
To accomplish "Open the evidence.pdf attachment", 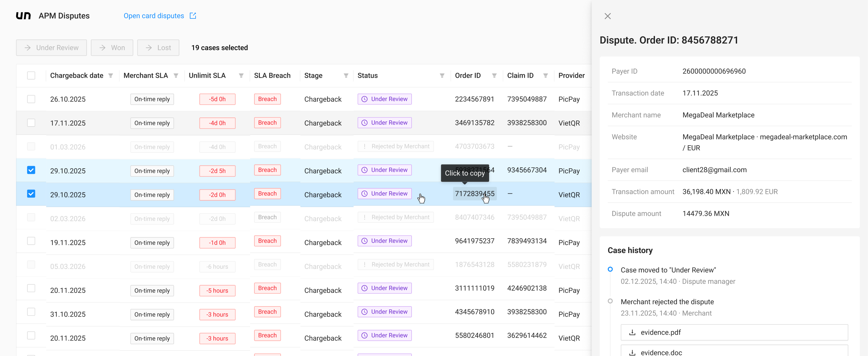I will 734,332.
